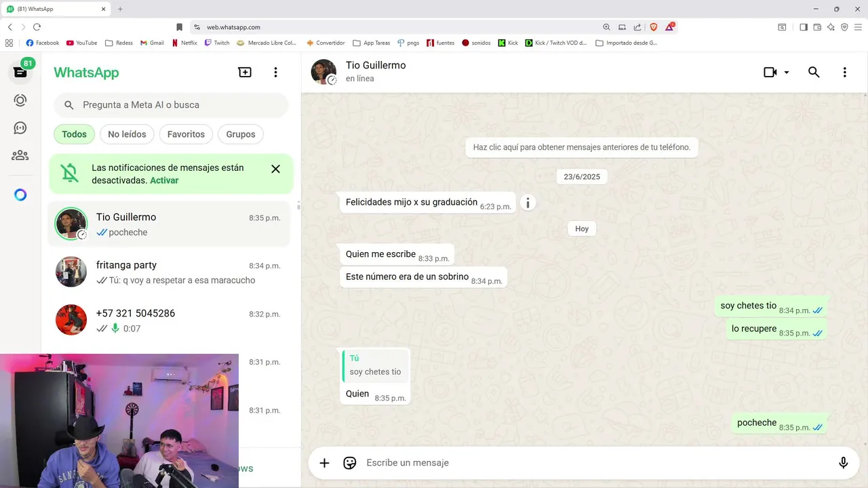The height and width of the screenshot is (488, 868).
Task: Open the Importado desde G... bookmarks folder
Action: [627, 43]
